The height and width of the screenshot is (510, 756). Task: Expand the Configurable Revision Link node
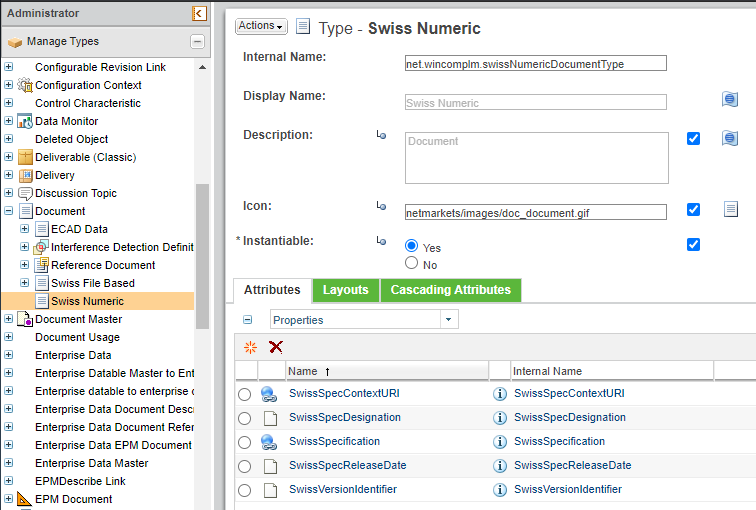pyautogui.click(x=9, y=67)
